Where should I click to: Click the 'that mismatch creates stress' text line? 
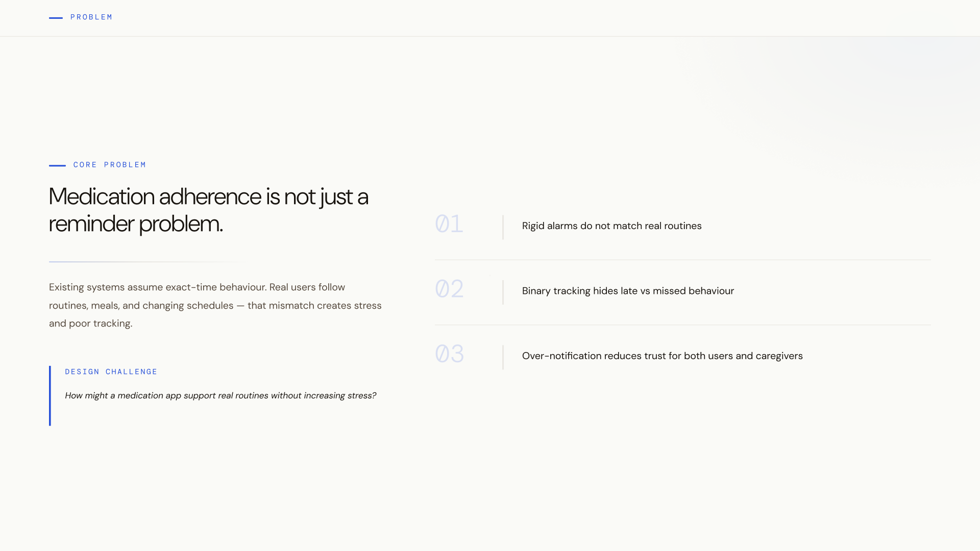(314, 306)
